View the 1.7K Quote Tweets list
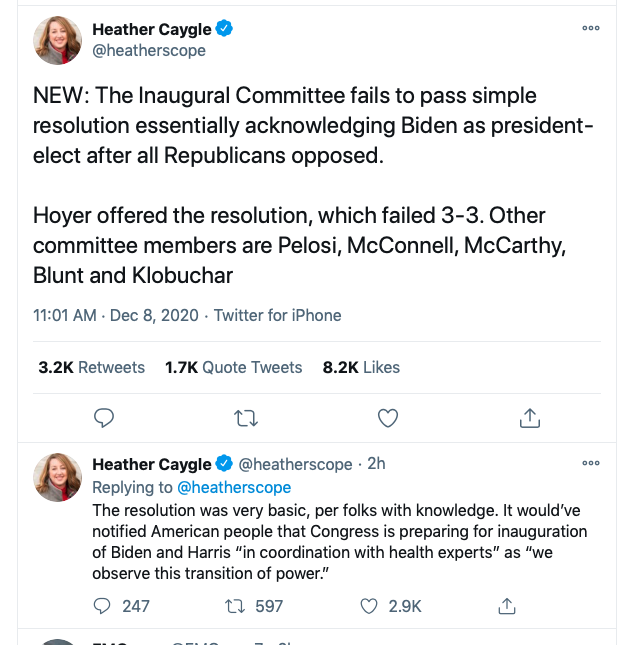 pyautogui.click(x=233, y=367)
